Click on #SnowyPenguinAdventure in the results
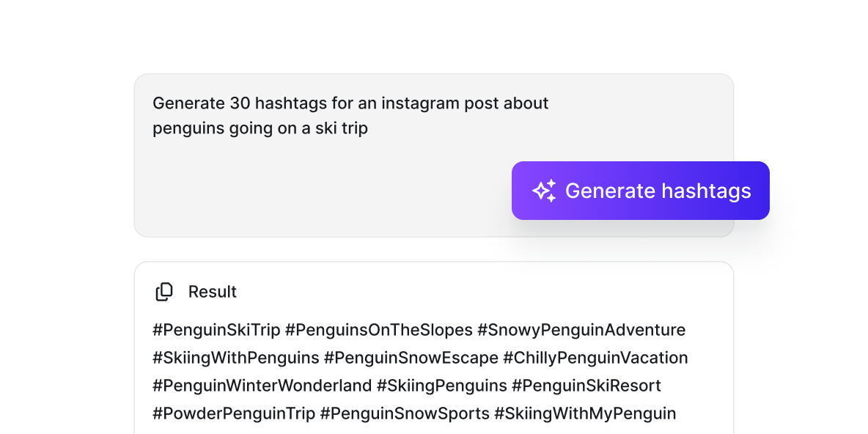The height and width of the screenshot is (434, 868). [582, 330]
